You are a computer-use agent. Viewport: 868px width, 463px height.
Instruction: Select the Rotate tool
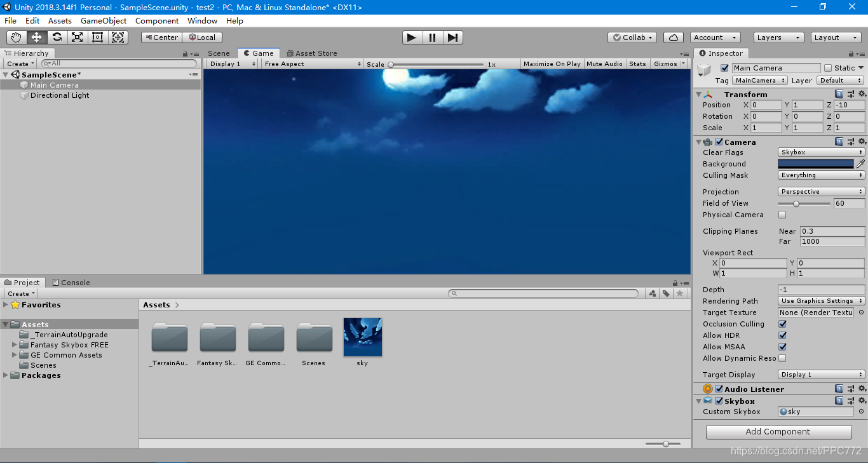57,37
